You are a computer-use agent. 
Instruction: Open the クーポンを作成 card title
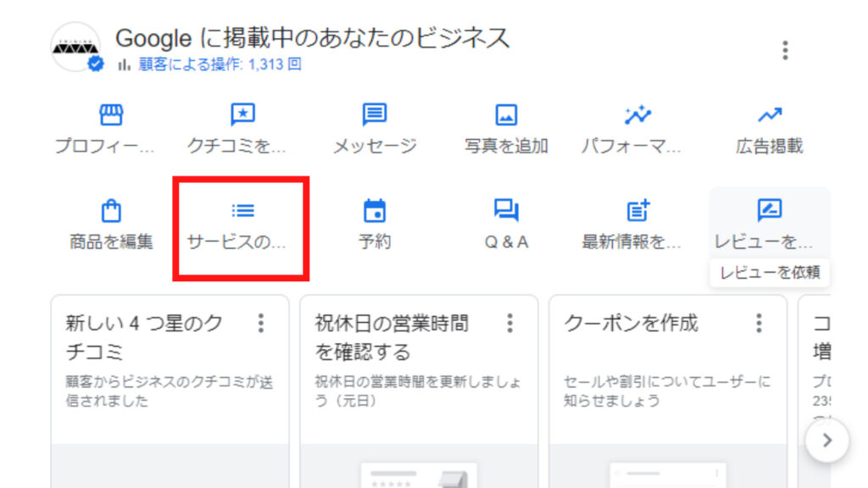pyautogui.click(x=631, y=323)
